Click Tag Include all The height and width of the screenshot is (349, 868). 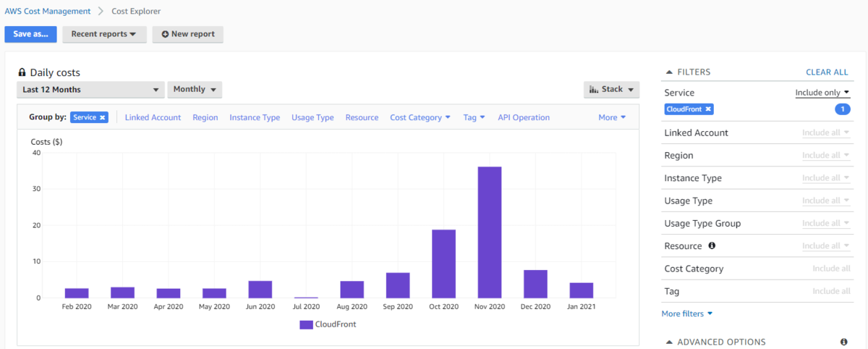click(831, 291)
